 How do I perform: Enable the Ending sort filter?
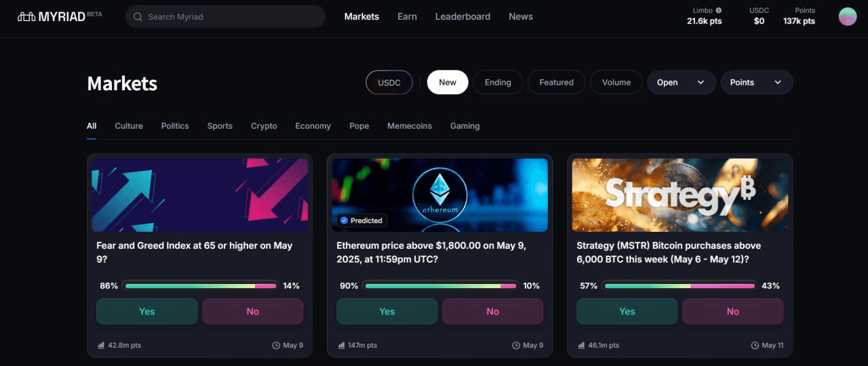coord(498,83)
